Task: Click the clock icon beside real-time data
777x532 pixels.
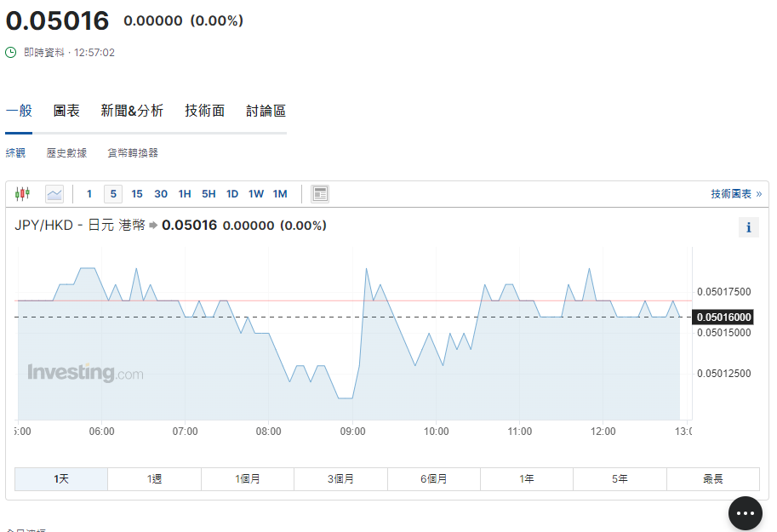Action: pos(11,53)
